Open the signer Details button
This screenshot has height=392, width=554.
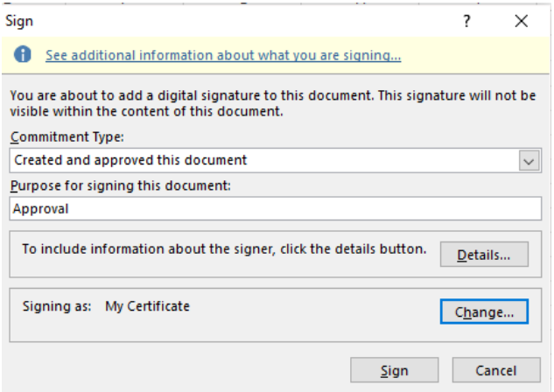coord(484,255)
